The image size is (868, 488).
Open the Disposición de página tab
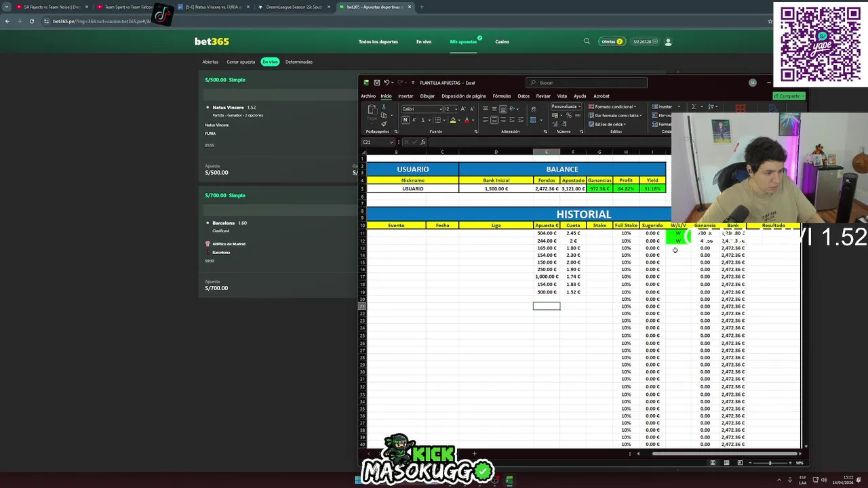coord(464,96)
